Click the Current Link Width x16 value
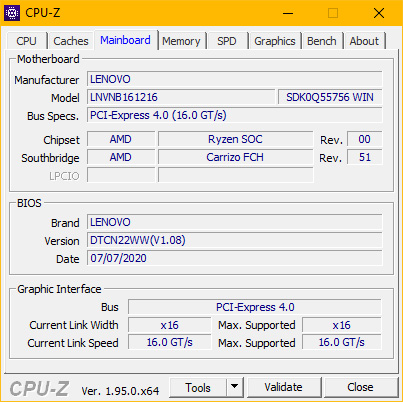 pyautogui.click(x=170, y=325)
